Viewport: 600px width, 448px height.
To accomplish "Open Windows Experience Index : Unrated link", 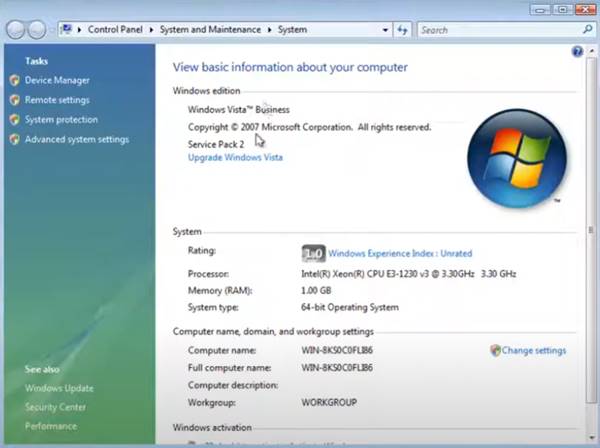I will (400, 253).
